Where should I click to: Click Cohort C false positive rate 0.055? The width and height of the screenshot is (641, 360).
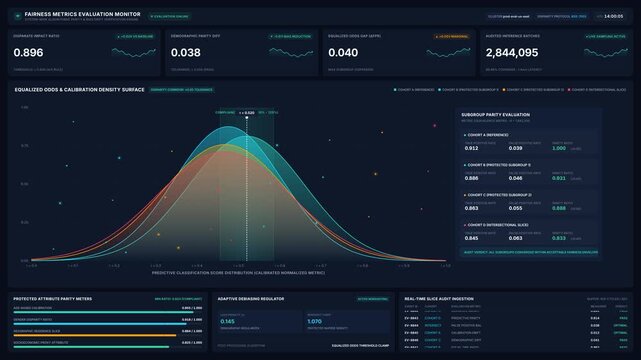pos(515,208)
